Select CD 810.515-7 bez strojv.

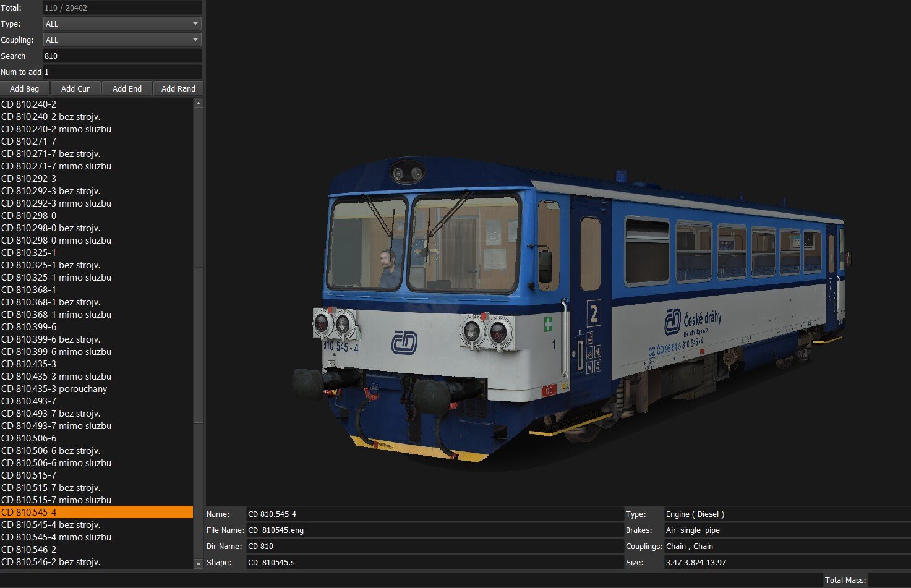pyautogui.click(x=96, y=487)
